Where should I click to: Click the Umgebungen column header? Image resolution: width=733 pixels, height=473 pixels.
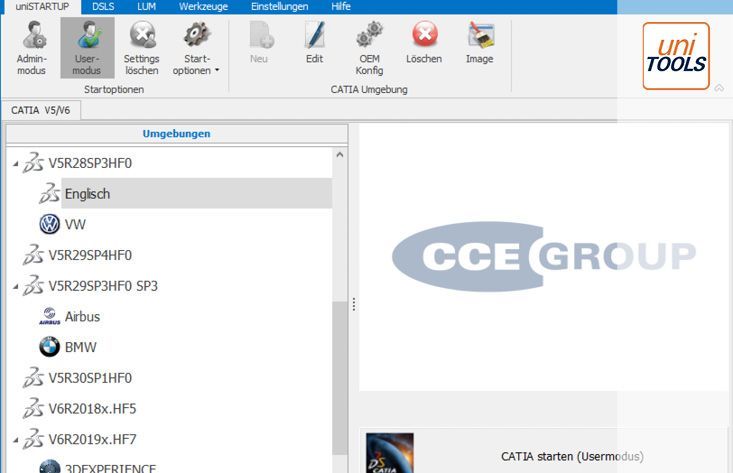(x=177, y=134)
